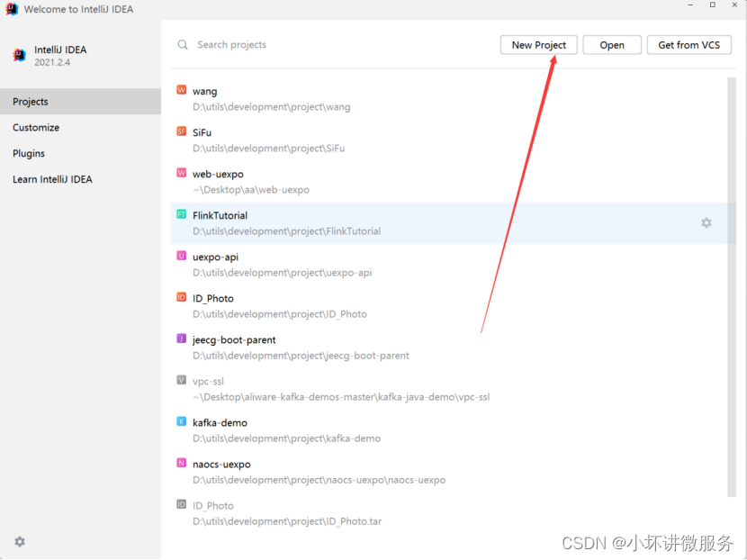747x560 pixels.
Task: Click path ending kafka-java-demo\vpc-ssl
Action: [341, 397]
